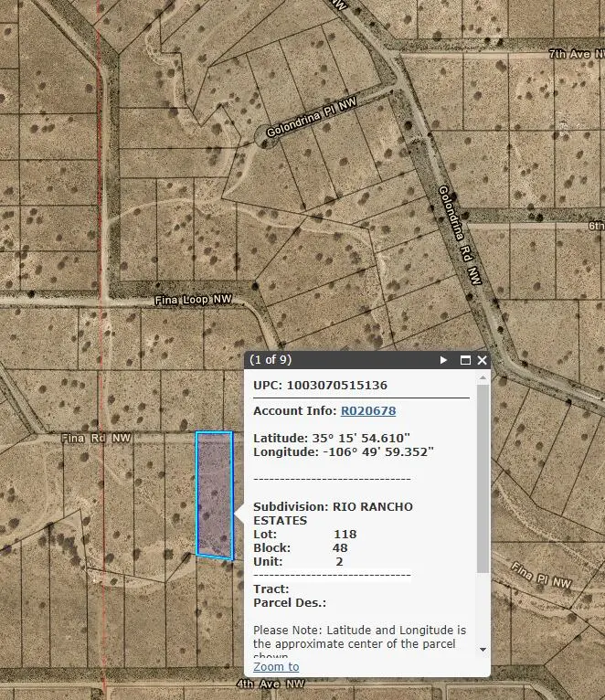Screen dimensions: 605x700
Task: Select the blue highlighted parcel
Action: pyautogui.click(x=215, y=493)
